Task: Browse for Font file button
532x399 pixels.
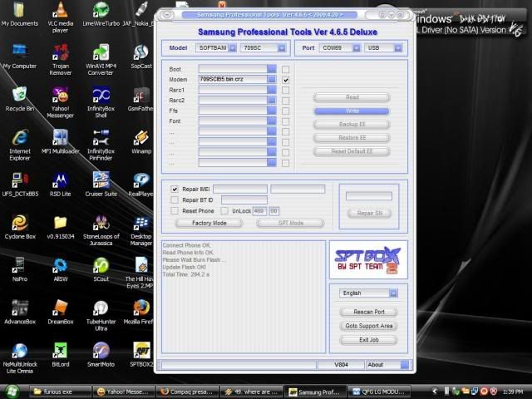Action: point(272,121)
